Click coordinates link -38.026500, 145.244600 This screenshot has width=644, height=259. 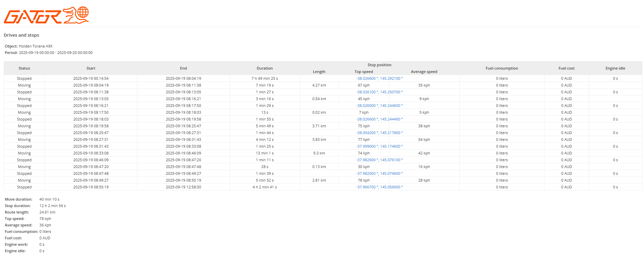tap(379, 106)
